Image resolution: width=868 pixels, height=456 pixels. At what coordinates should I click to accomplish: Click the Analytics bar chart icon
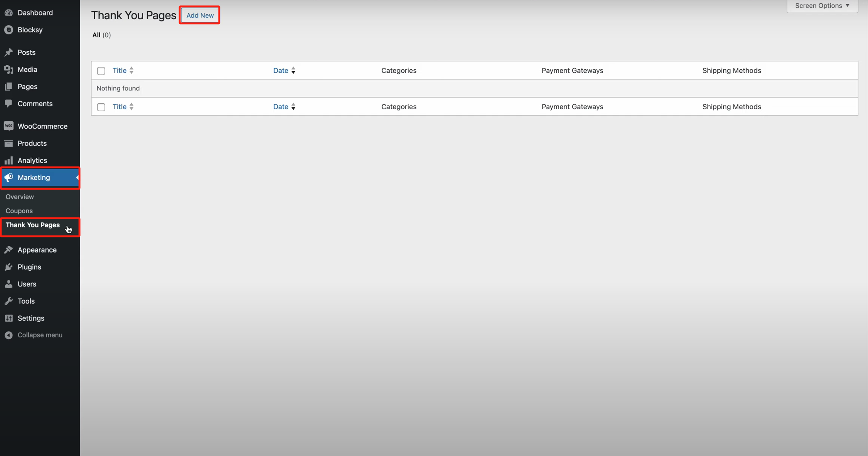point(9,161)
